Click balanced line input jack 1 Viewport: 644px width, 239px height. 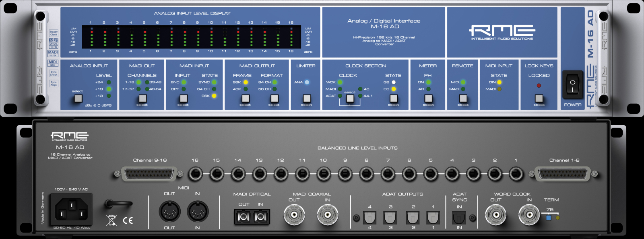(x=516, y=174)
